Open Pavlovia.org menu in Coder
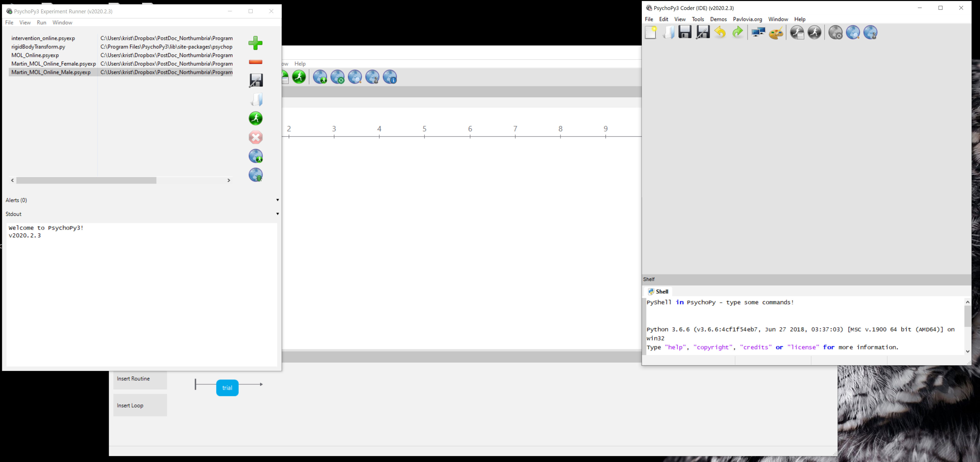Viewport: 980px width, 462px height. click(747, 19)
